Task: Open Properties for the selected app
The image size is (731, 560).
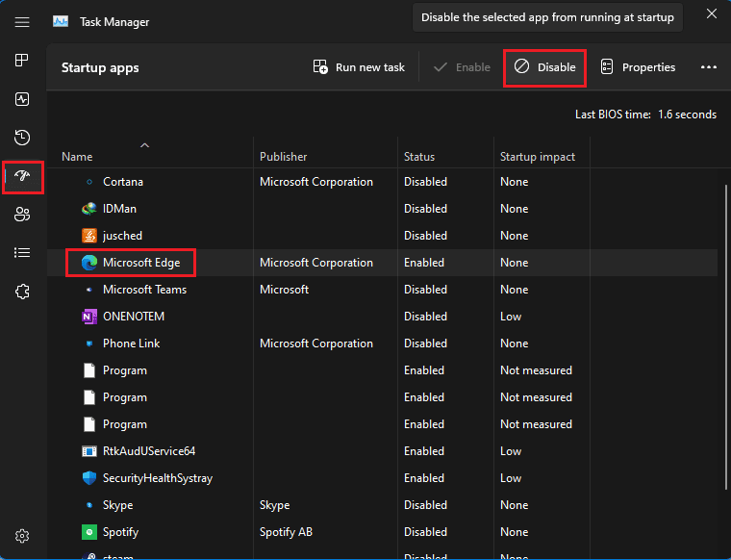Action: click(638, 67)
